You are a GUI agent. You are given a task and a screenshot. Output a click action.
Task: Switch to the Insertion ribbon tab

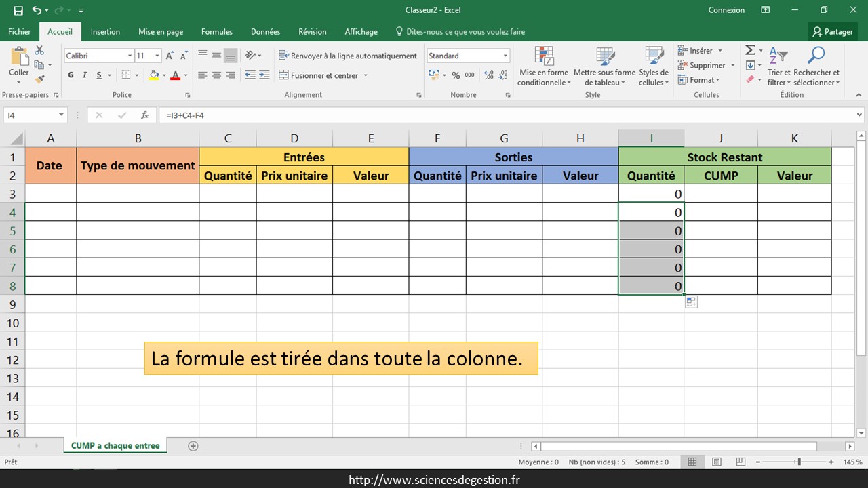[x=105, y=31]
